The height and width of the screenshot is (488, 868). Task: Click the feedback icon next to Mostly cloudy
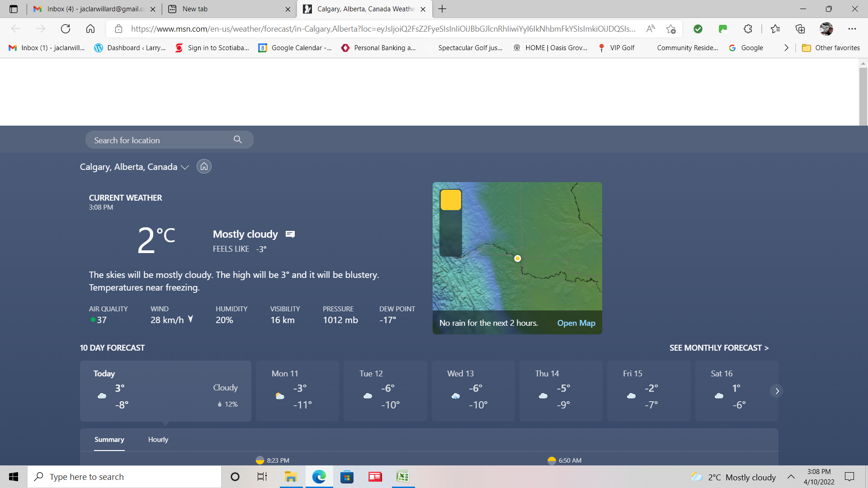[x=290, y=234]
